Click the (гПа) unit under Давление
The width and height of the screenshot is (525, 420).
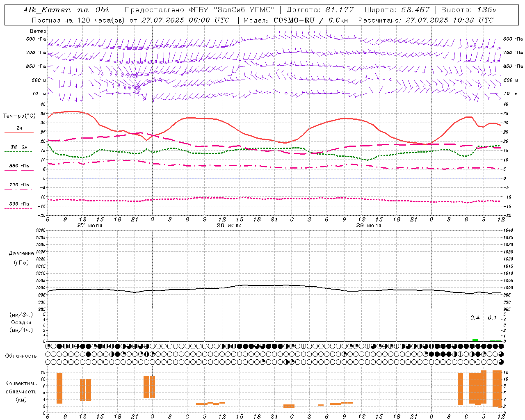click(21, 263)
